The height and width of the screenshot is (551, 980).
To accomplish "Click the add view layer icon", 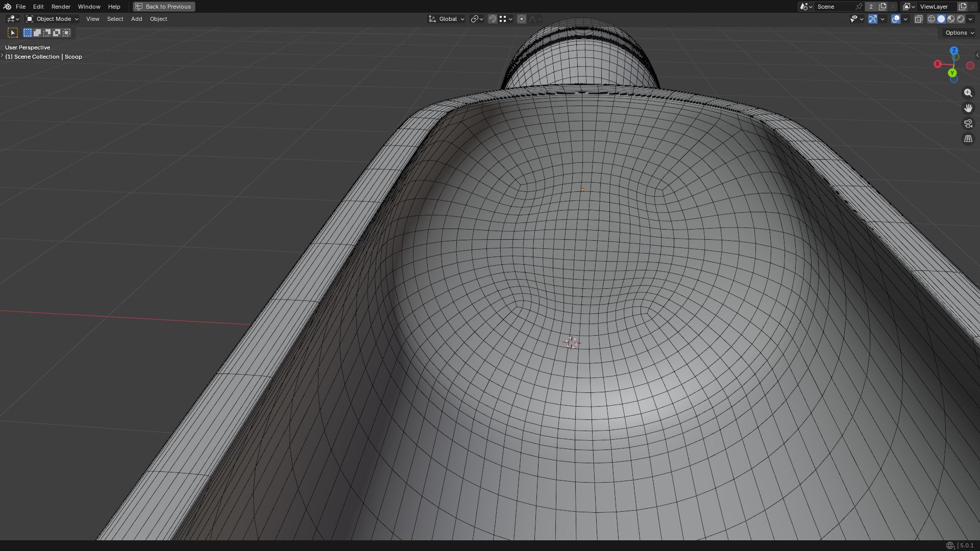I will [x=963, y=7].
